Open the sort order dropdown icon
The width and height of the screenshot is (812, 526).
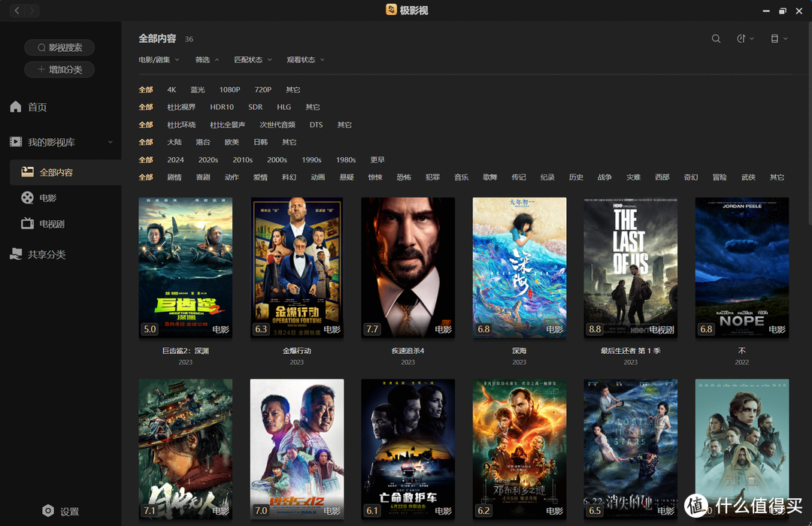coord(744,39)
